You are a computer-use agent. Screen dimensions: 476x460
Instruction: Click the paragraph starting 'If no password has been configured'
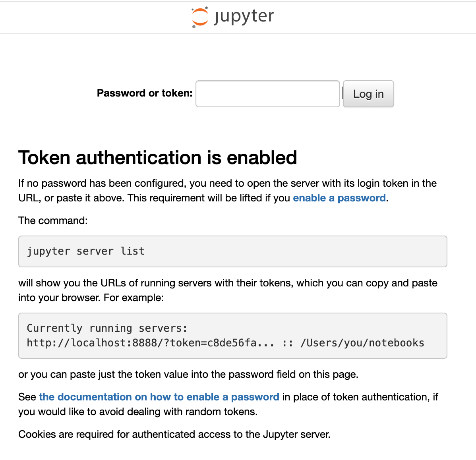pos(228,191)
